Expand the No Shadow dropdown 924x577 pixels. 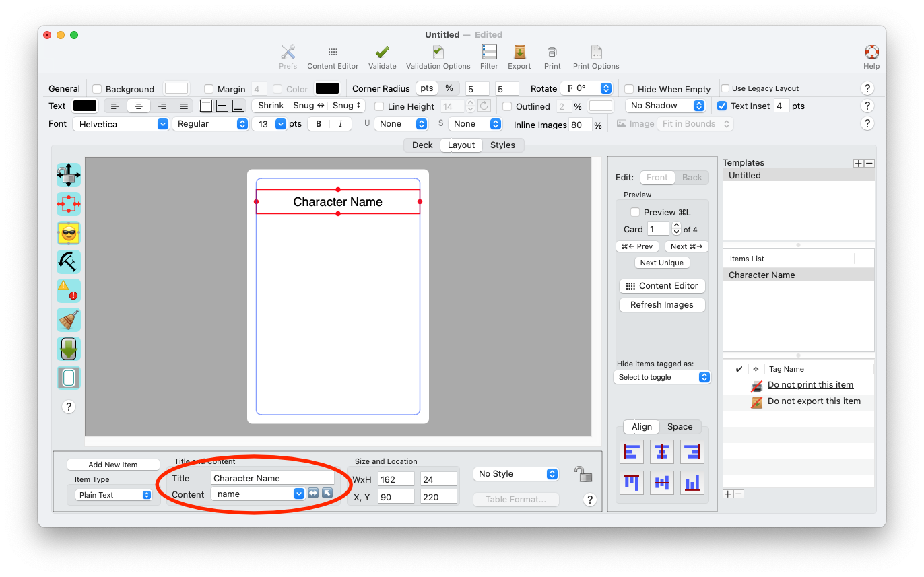click(665, 106)
